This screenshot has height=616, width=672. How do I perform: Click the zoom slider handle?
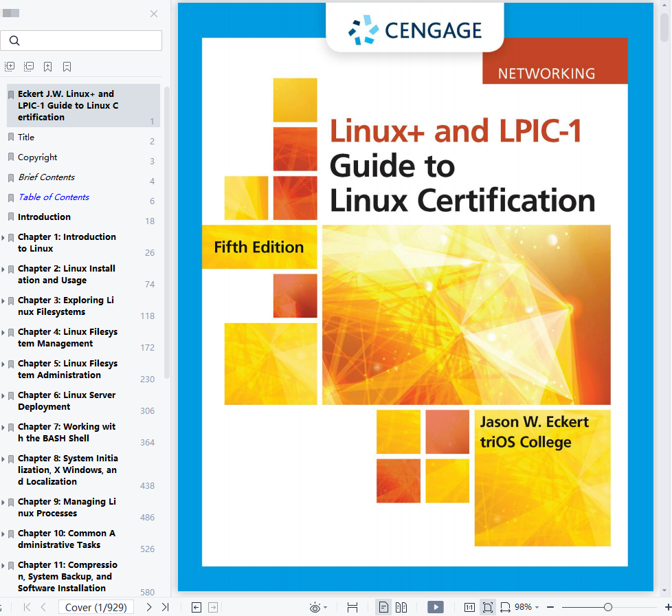point(607,607)
